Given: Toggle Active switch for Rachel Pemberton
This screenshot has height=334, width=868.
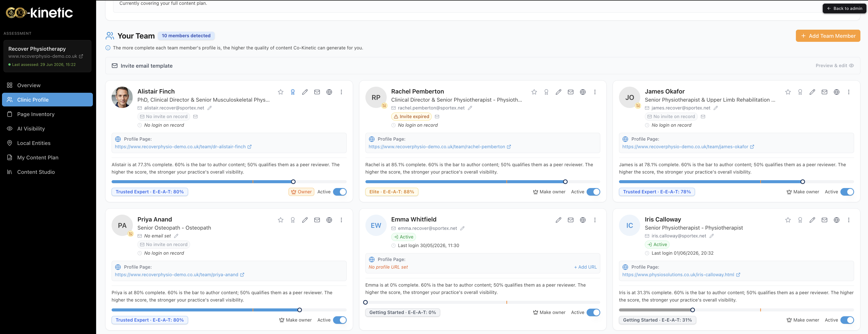Looking at the screenshot, I should tap(593, 192).
